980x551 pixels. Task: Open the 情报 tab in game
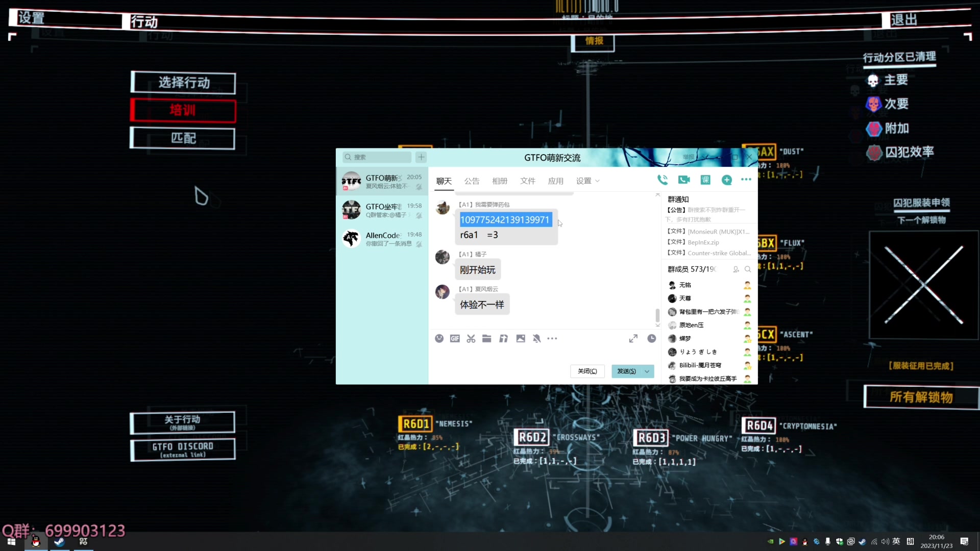593,41
